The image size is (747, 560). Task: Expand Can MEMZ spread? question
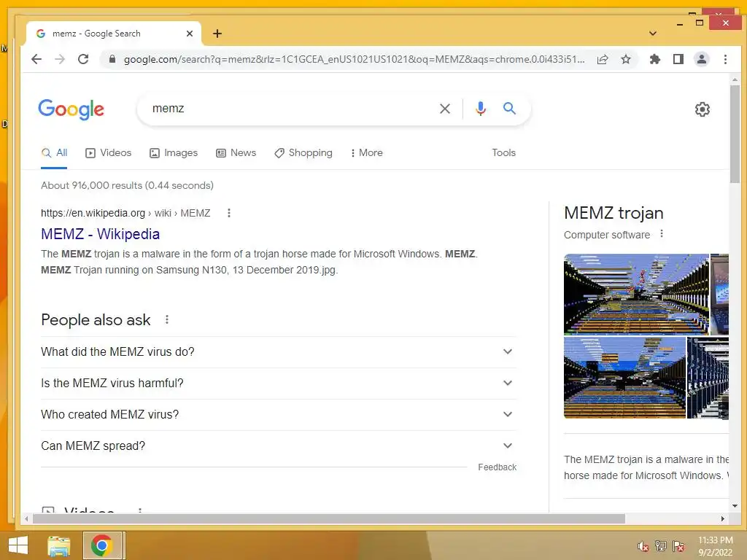point(278,446)
